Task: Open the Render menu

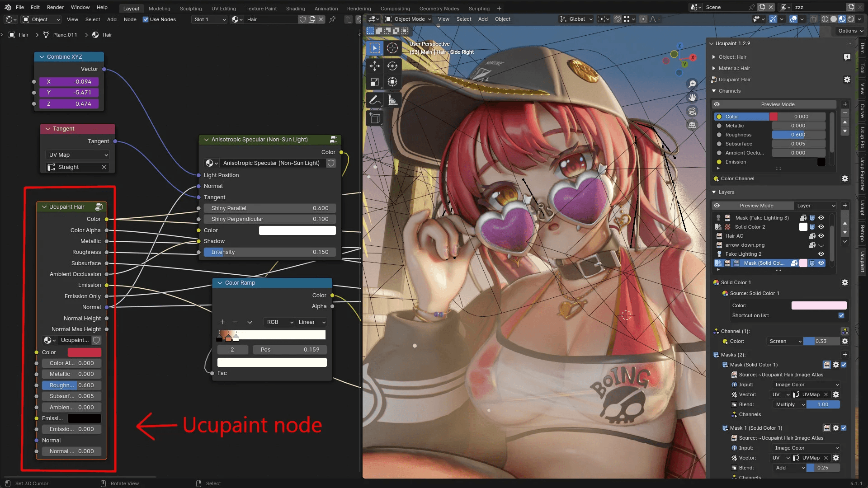Action: click(x=55, y=7)
